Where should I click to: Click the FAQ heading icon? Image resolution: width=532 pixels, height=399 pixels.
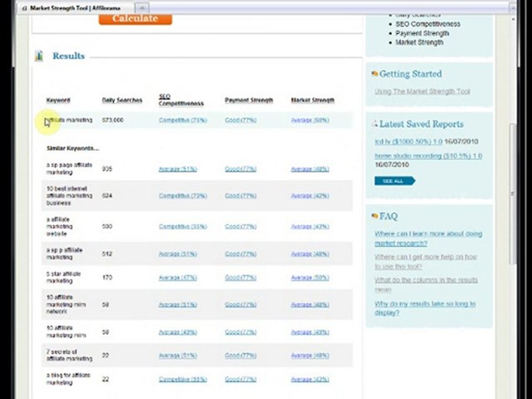pos(375,216)
